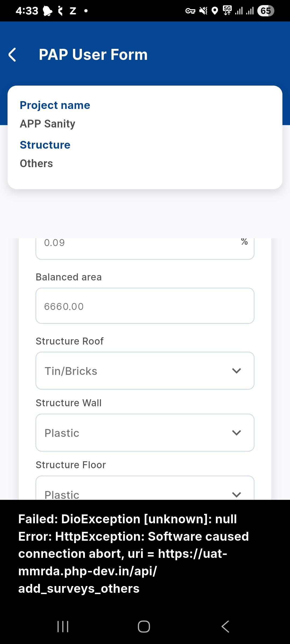This screenshot has width=290, height=644.
Task: Tap the Android recent apps button
Action: point(63,627)
